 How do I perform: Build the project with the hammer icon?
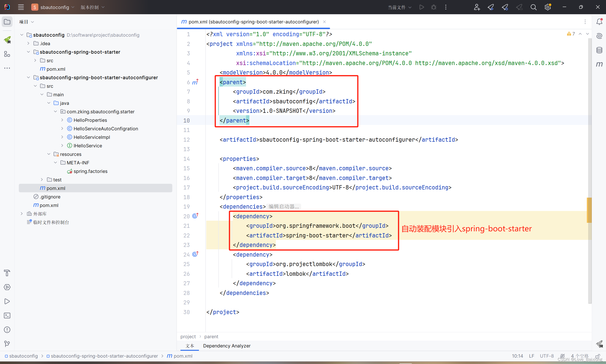7,273
